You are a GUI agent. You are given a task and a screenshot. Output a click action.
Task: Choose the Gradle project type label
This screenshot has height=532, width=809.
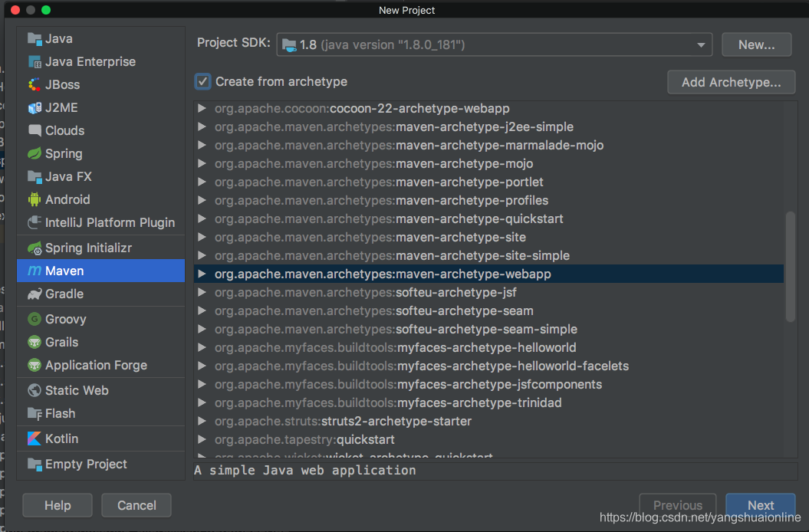(64, 294)
